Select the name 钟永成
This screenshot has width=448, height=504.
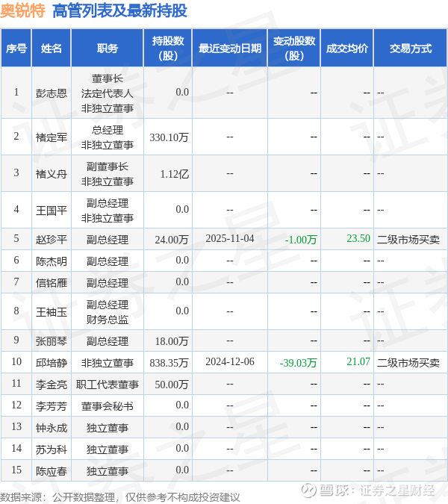click(x=51, y=428)
